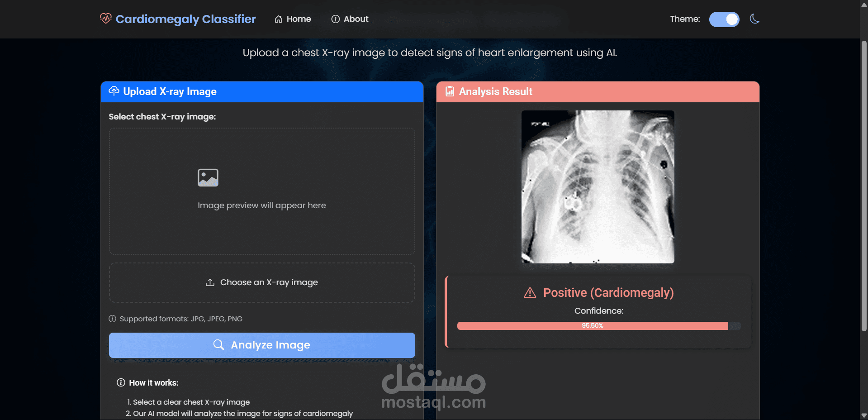Click the How it works info icon

pos(121,382)
